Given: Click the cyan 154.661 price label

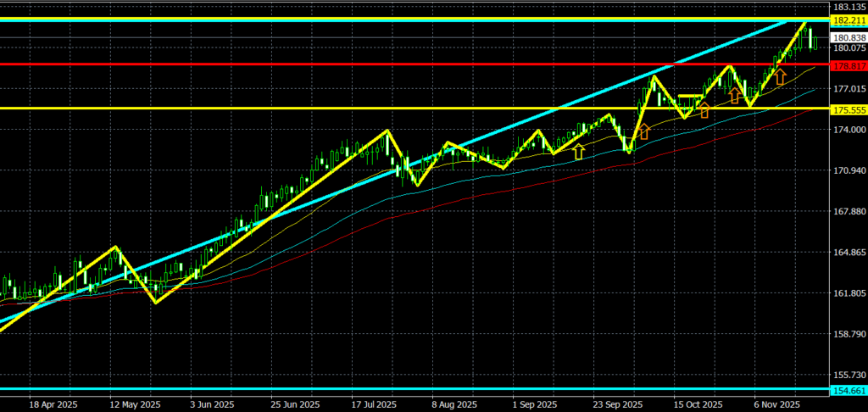Looking at the screenshot, I should point(849,391).
